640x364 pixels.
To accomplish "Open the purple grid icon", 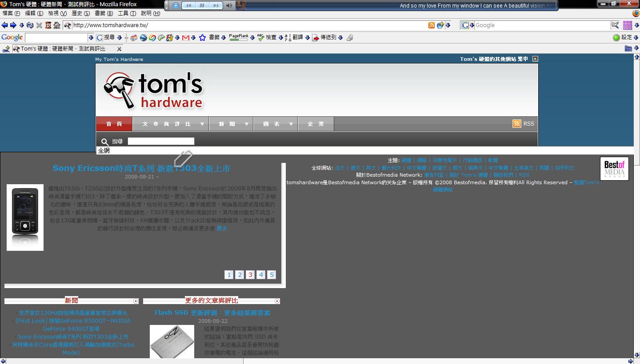I will (x=628, y=25).
